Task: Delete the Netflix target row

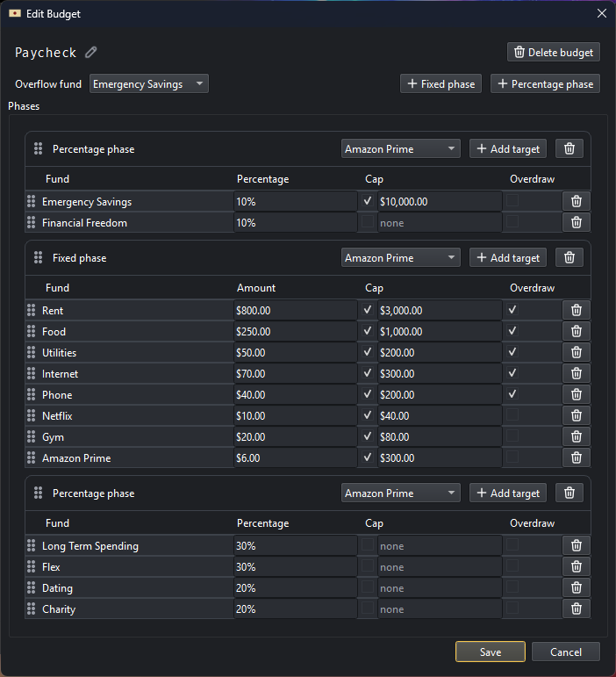Action: point(576,416)
